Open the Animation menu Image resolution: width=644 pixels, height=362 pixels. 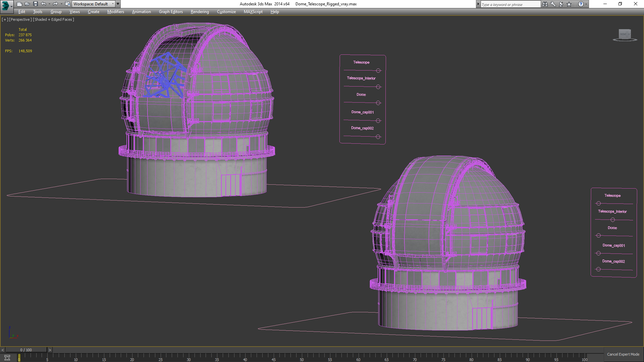(x=141, y=12)
